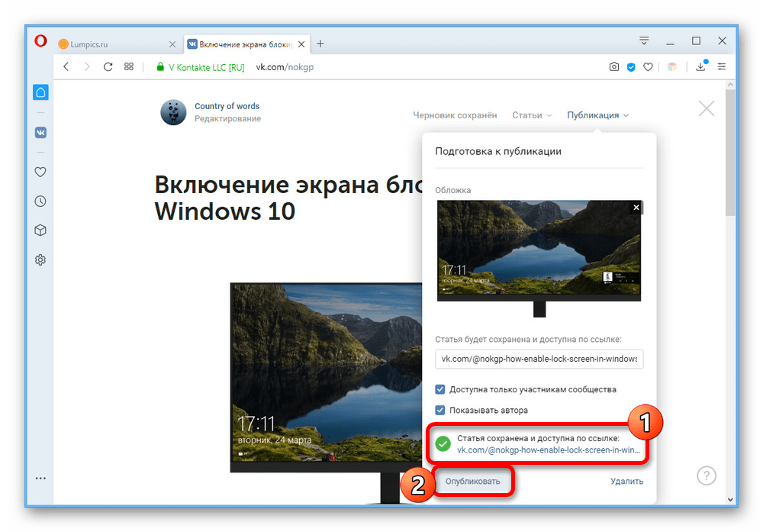The height and width of the screenshot is (532, 763).
Task: Uncheck 'Доступна только участникам сообщества'
Action: coord(440,389)
